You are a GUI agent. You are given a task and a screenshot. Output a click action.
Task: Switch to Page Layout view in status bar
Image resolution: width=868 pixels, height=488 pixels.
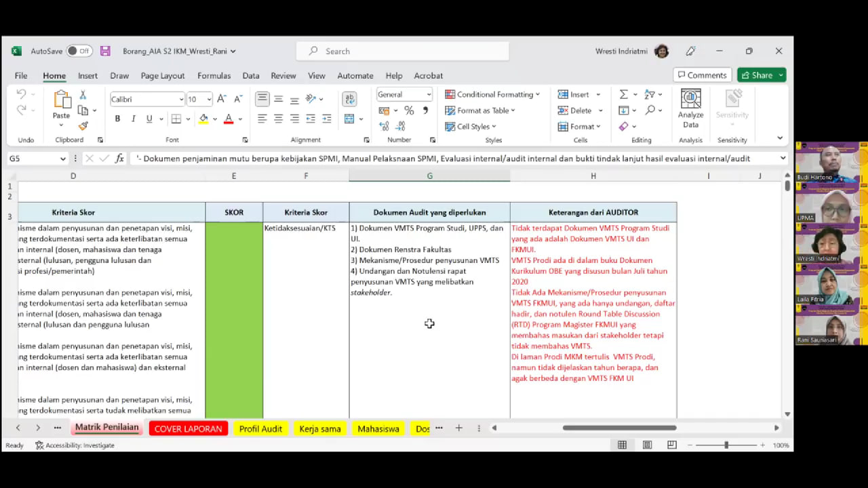click(x=647, y=445)
